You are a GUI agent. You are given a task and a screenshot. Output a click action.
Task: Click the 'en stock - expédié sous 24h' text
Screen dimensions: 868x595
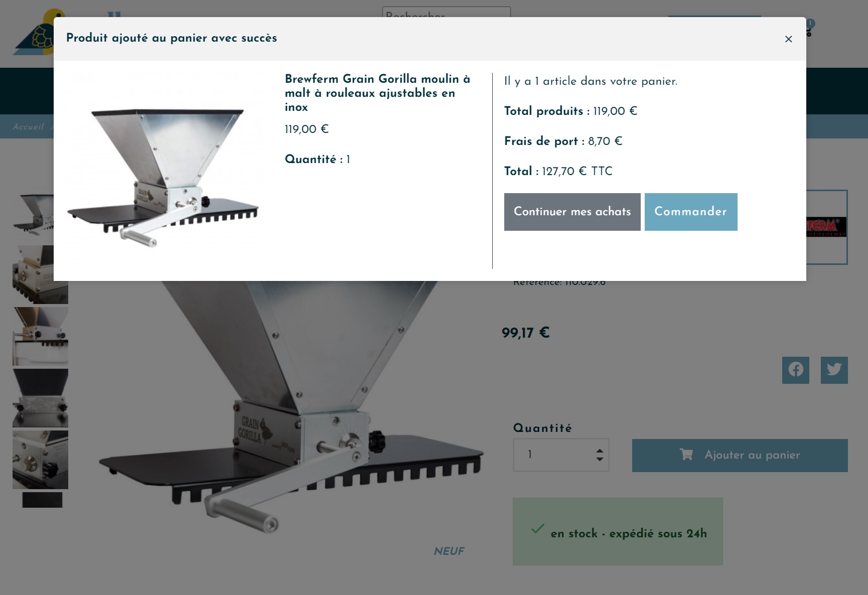point(629,533)
